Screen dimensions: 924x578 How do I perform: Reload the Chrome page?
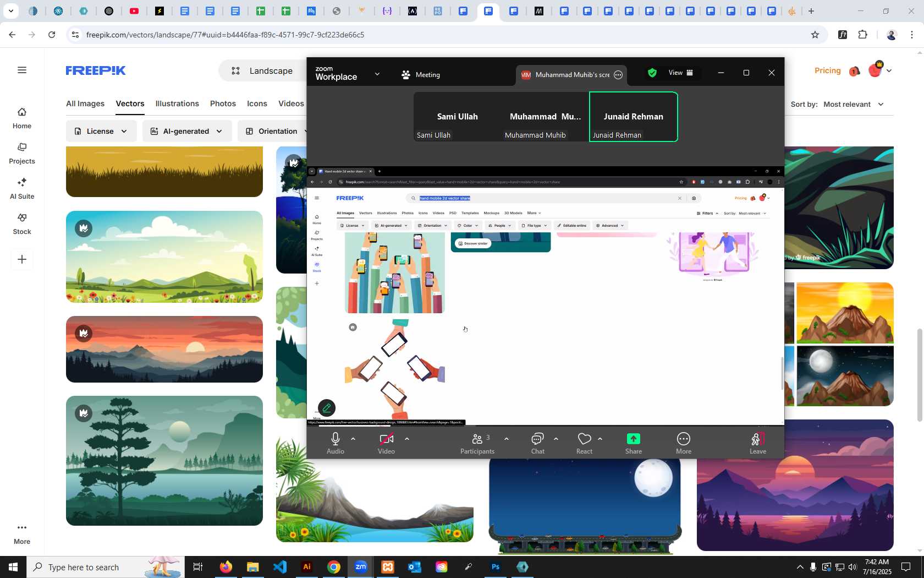point(52,35)
